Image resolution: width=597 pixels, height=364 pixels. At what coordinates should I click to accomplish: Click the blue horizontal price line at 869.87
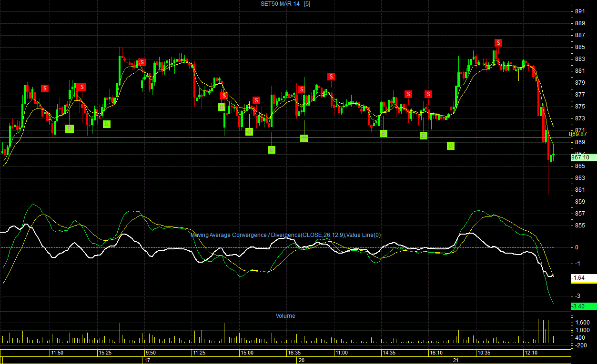click(285, 138)
